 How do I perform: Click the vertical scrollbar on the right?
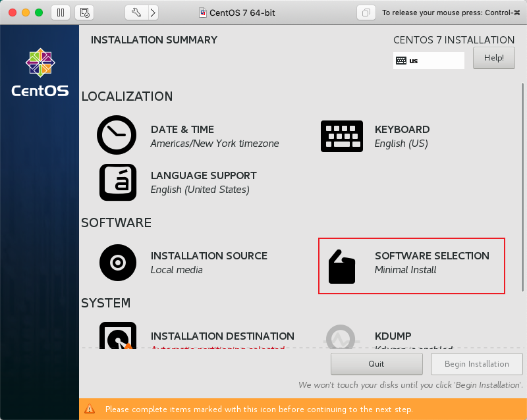pyautogui.click(x=522, y=187)
